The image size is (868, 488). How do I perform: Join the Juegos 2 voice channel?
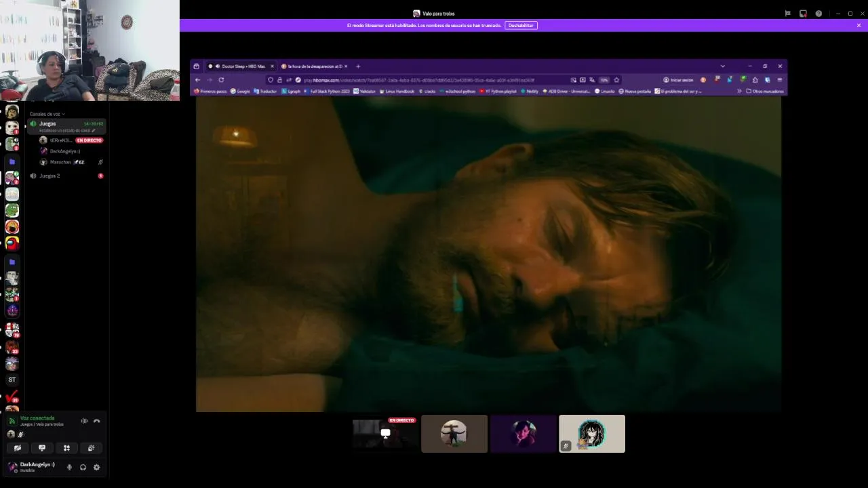click(x=66, y=176)
